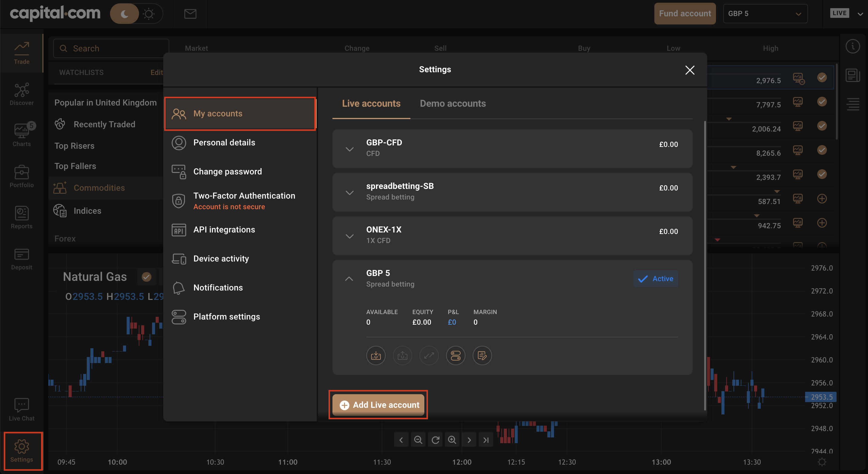The width and height of the screenshot is (868, 474).
Task: Click the Fund account button
Action: (685, 14)
